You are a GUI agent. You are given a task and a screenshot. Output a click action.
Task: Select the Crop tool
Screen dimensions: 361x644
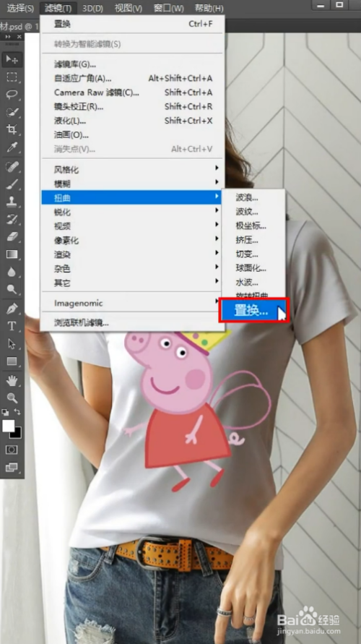click(x=12, y=130)
